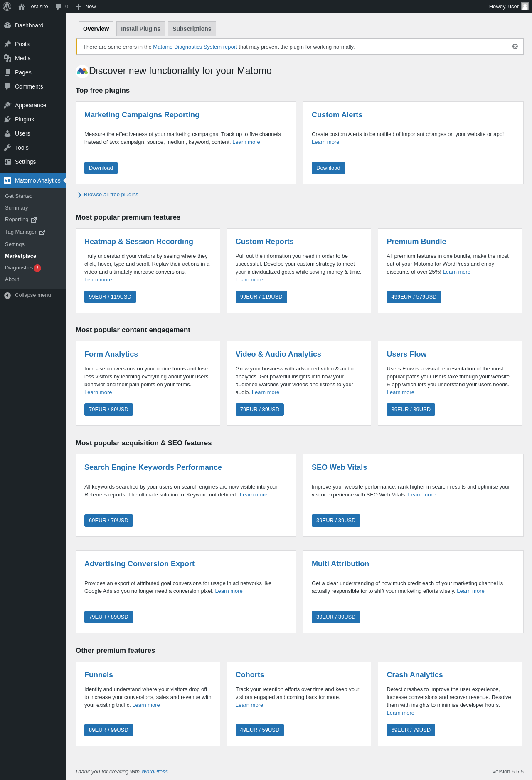Click Heatmap & Session Recording price button
This screenshot has height=780, width=532.
pos(110,297)
